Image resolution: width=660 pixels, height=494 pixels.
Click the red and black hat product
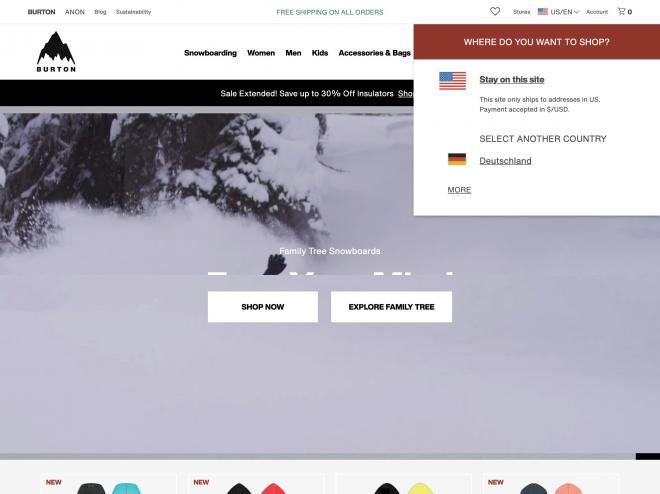[256, 484]
